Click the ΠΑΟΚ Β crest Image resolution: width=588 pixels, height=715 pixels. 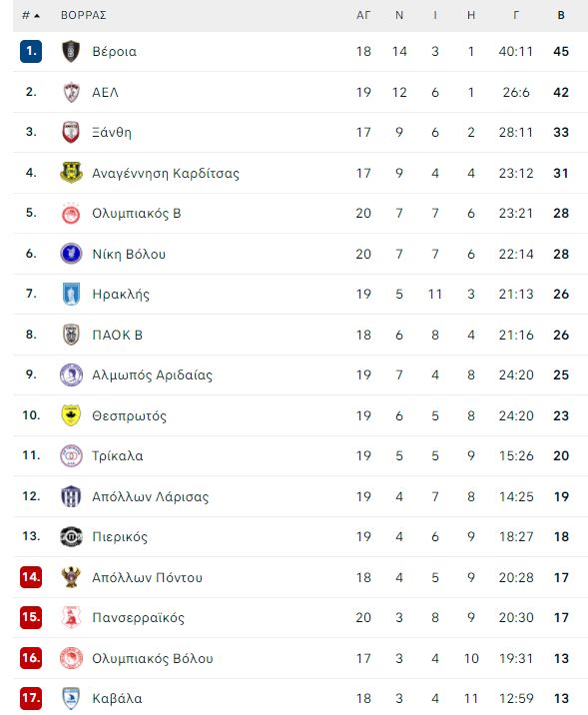pos(71,335)
